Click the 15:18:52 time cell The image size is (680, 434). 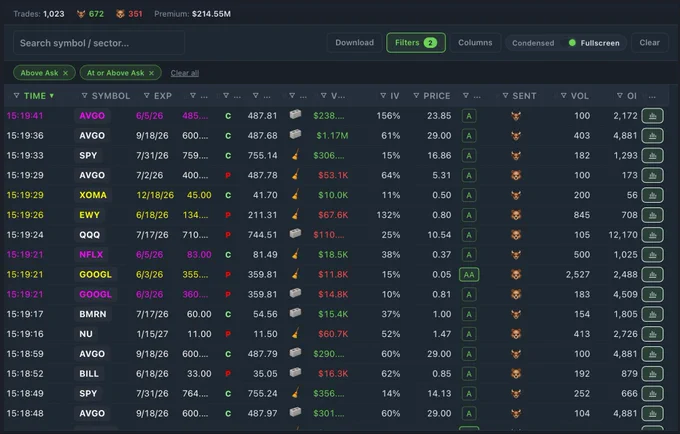pos(25,374)
